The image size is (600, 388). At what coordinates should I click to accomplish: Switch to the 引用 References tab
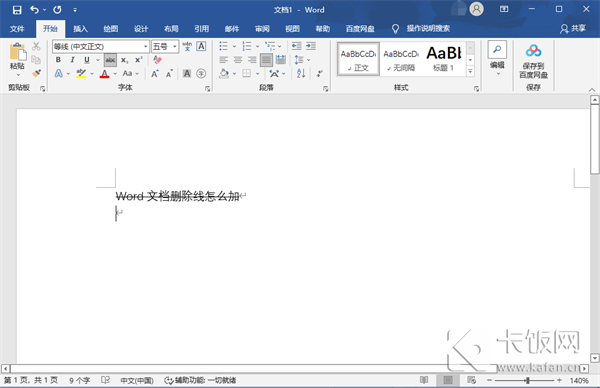point(201,29)
